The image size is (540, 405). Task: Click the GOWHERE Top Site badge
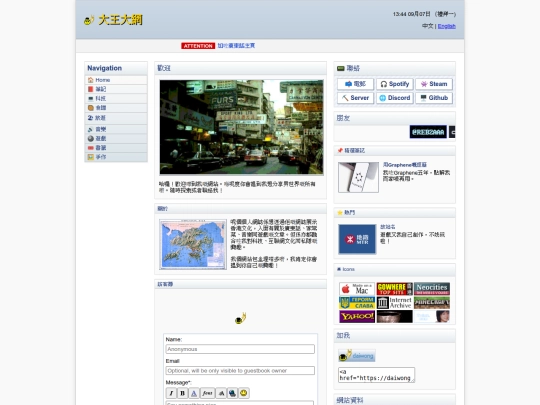pos(394,289)
